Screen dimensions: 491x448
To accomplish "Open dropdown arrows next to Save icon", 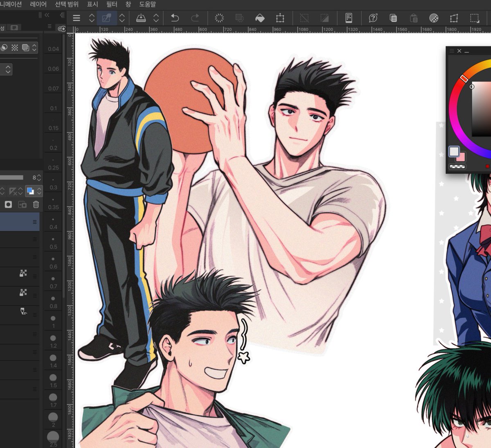I will click(156, 18).
